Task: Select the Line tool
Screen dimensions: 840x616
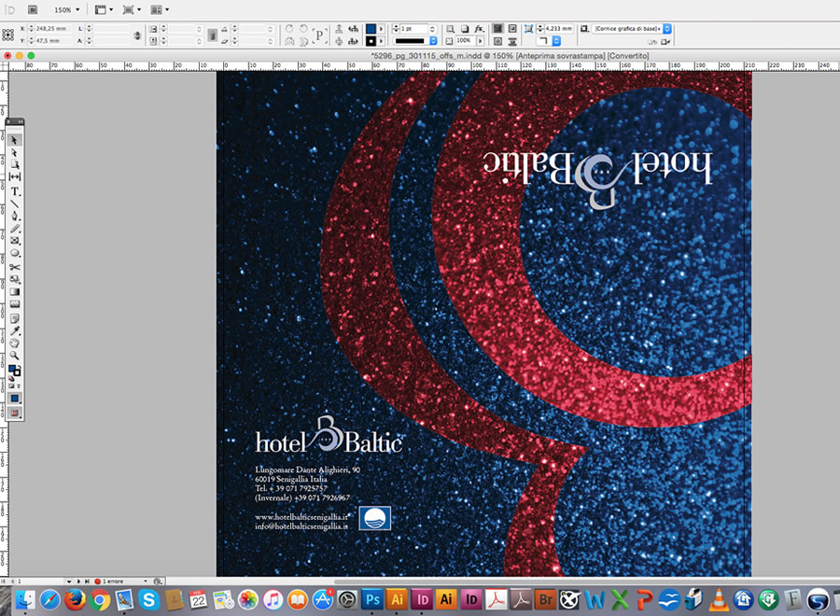Action: [x=16, y=203]
